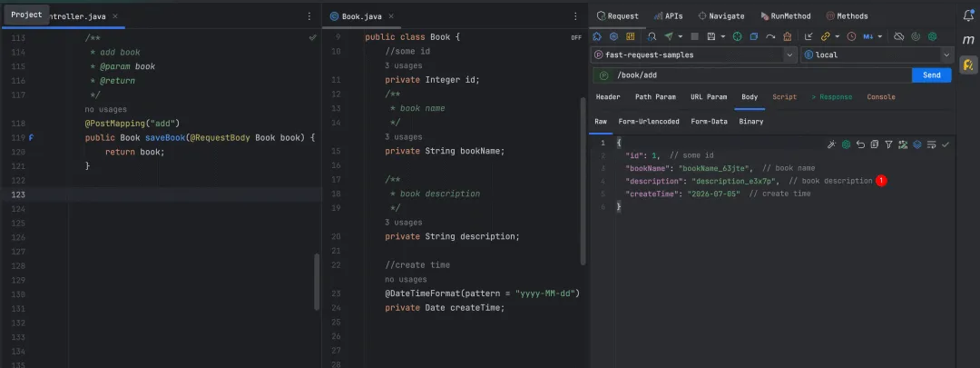Click the checkmark icon in body editor
The width and height of the screenshot is (980, 368).
946,144
